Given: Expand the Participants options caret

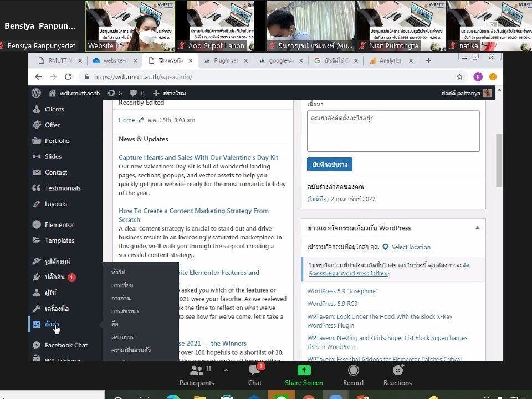Looking at the screenshot, I should (226, 370).
